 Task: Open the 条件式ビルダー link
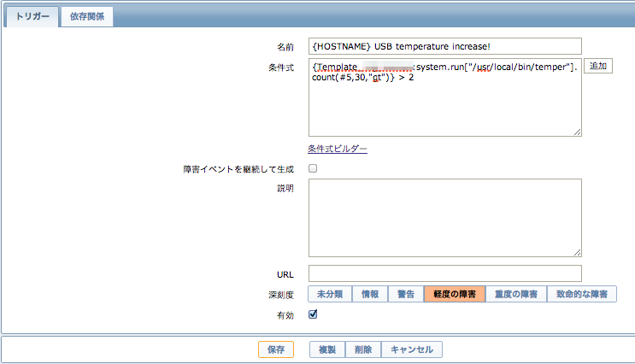pos(338,149)
